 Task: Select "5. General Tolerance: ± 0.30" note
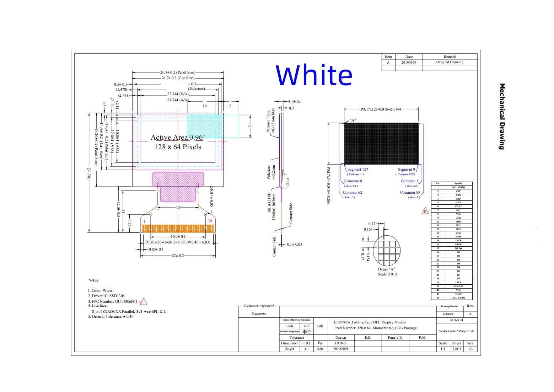(111, 316)
